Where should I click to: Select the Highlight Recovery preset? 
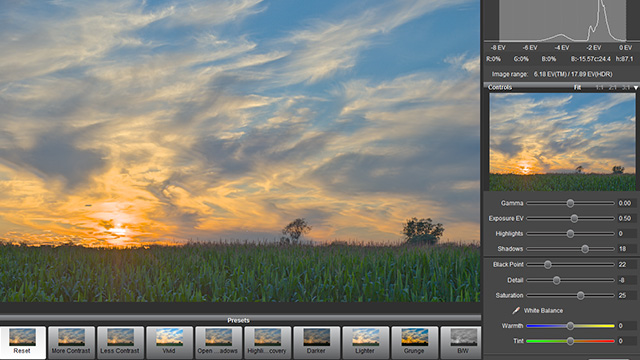[267, 342]
